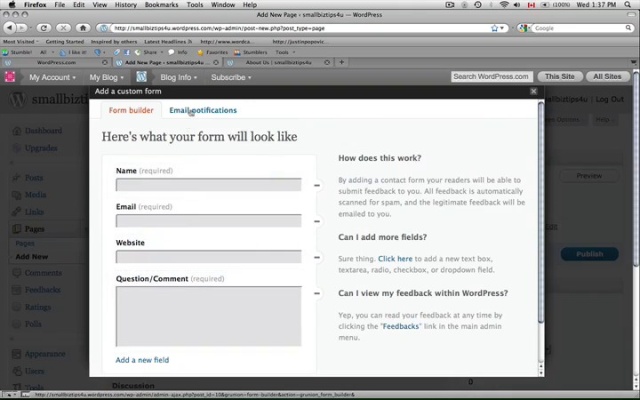Open the Share dropdown in Stumble toolbar

coord(149,52)
